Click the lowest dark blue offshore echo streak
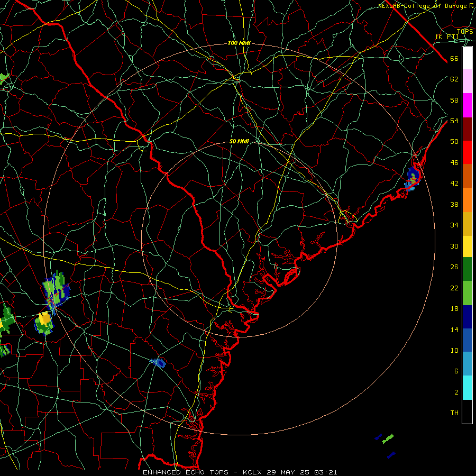The height and width of the screenshot is (476, 476). point(391,455)
